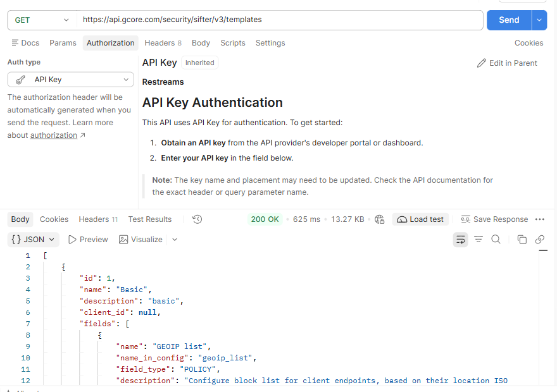Viewport: 557px width, 392px height.
Task: Click the 13.27 KB response size
Action: [x=347, y=219]
